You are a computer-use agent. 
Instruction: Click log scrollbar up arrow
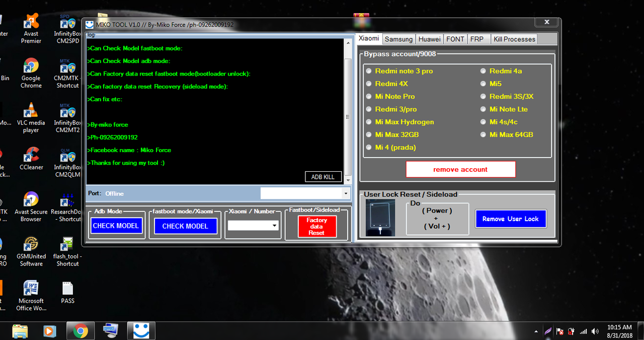click(348, 42)
